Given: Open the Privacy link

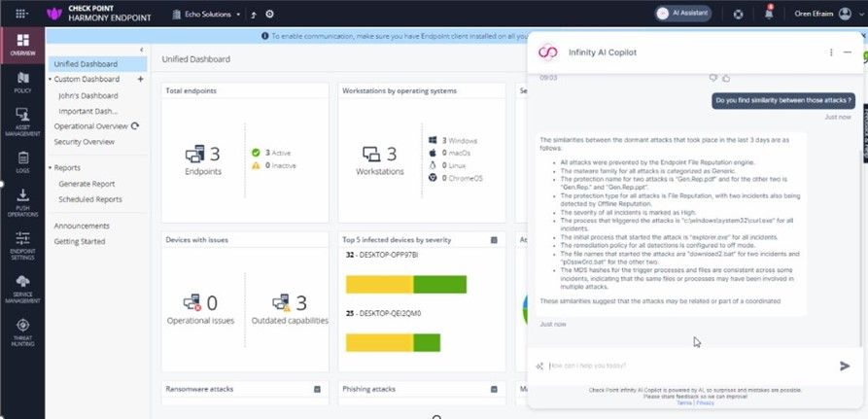Looking at the screenshot, I should tap(706, 402).
